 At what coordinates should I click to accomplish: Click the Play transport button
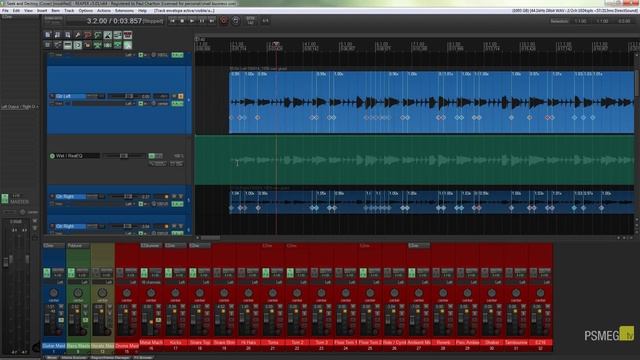pos(192,20)
